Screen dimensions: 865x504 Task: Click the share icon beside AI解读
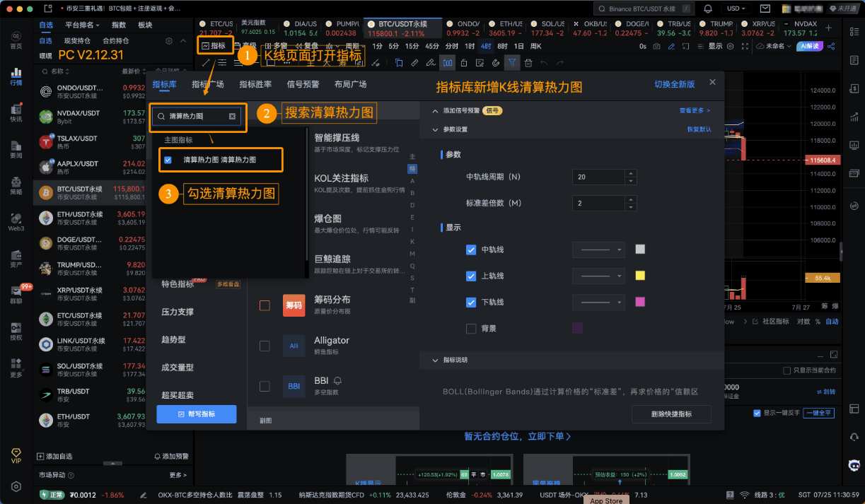(x=831, y=46)
